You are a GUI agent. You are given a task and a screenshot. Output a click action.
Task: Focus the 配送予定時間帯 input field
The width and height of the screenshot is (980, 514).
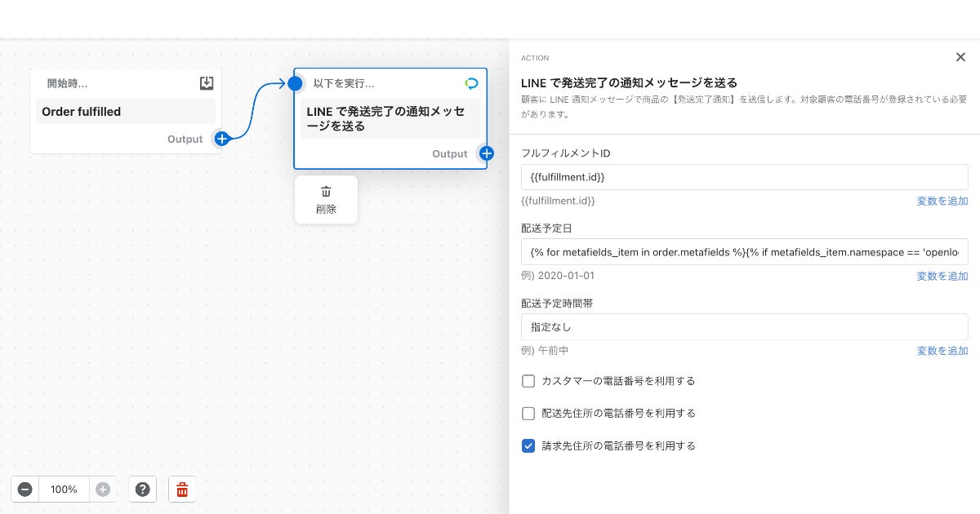point(745,327)
